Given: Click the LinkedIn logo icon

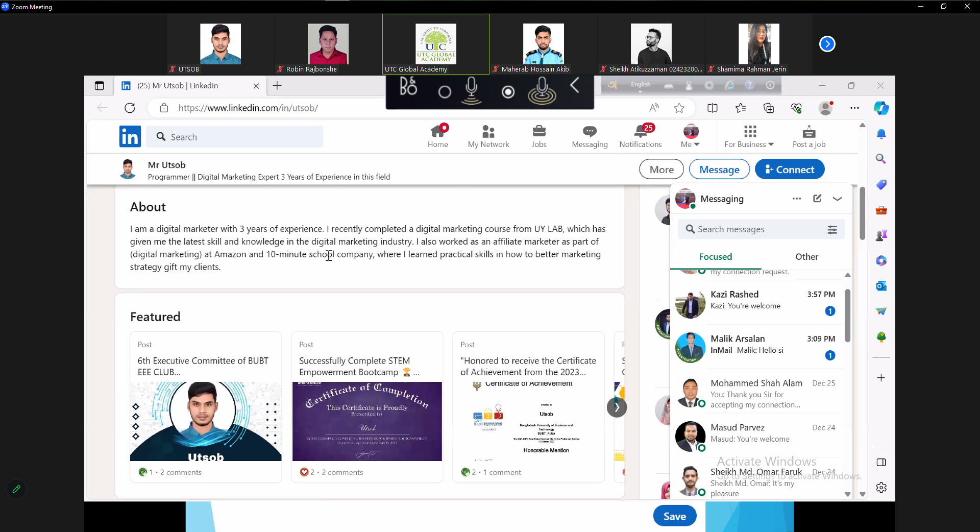Looking at the screenshot, I should coord(130,136).
